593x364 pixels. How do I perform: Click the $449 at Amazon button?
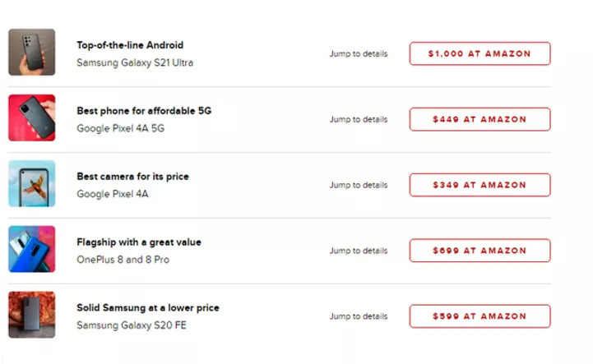[480, 119]
